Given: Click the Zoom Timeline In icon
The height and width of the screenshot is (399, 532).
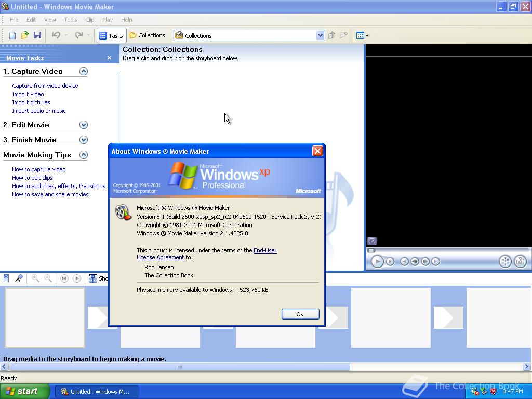Looking at the screenshot, I should 35,278.
